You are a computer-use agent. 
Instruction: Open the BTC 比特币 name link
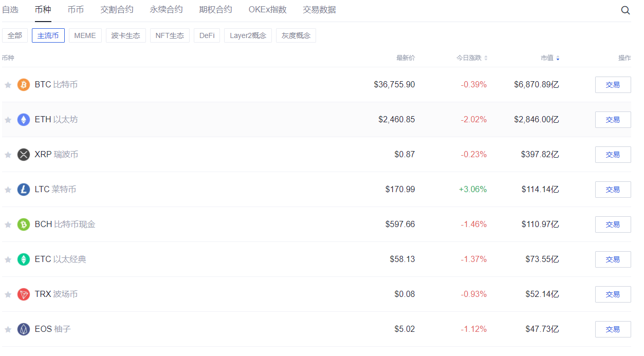point(57,85)
